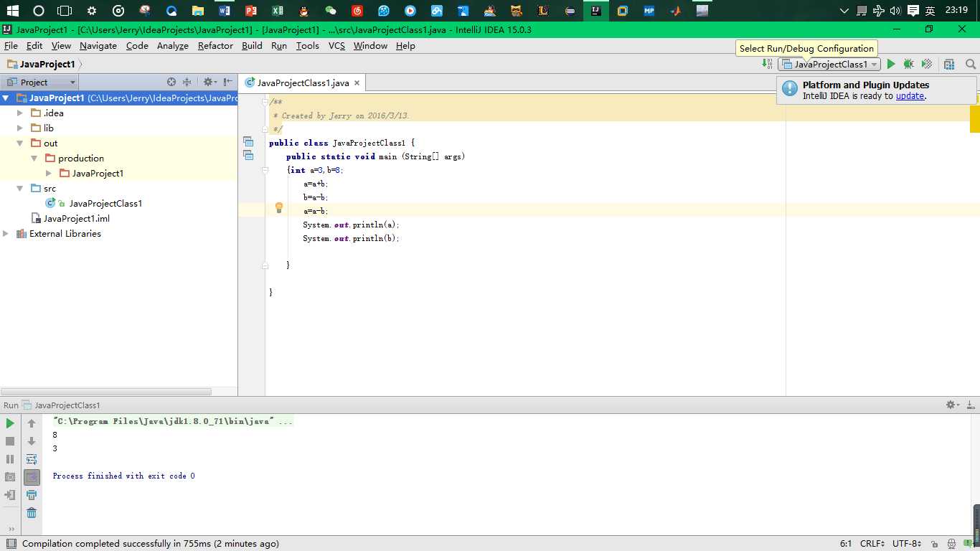Collapse the out folder
This screenshot has height=551, width=980.
pyautogui.click(x=20, y=143)
